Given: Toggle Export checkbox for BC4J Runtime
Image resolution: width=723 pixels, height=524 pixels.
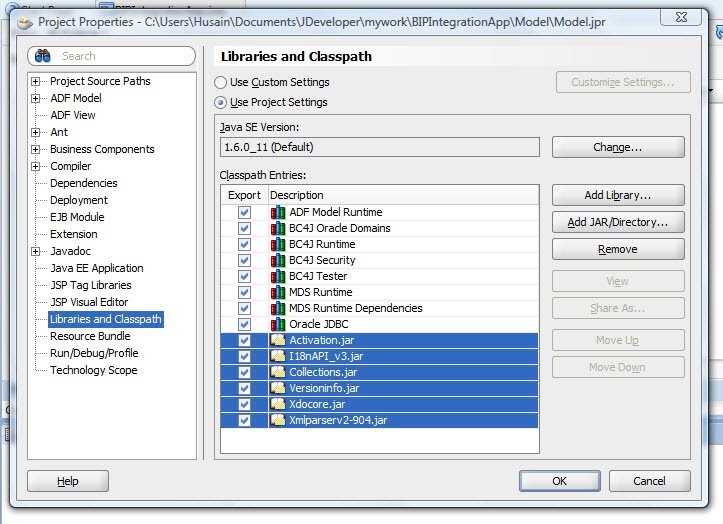Looking at the screenshot, I should coord(244,244).
